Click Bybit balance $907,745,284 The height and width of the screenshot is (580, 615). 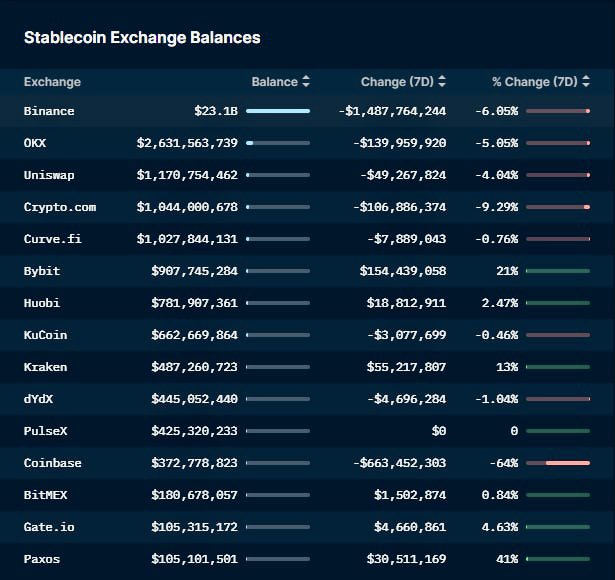tap(195, 271)
